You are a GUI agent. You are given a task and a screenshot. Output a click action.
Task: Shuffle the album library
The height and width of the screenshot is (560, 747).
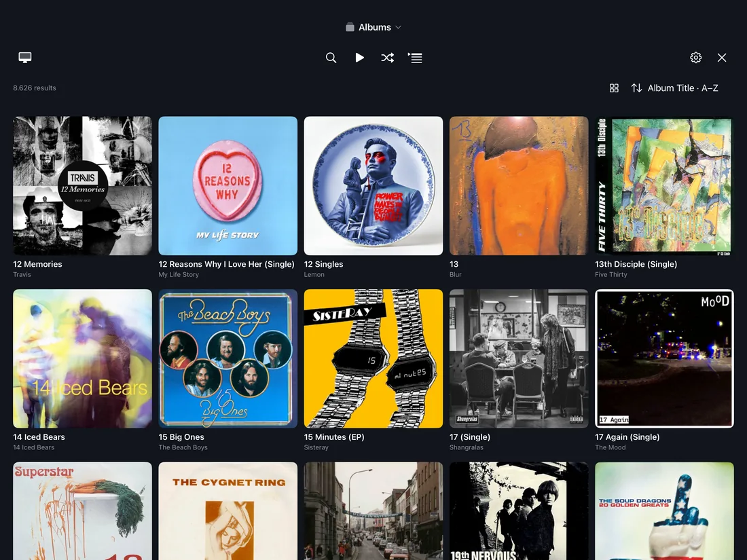point(387,58)
